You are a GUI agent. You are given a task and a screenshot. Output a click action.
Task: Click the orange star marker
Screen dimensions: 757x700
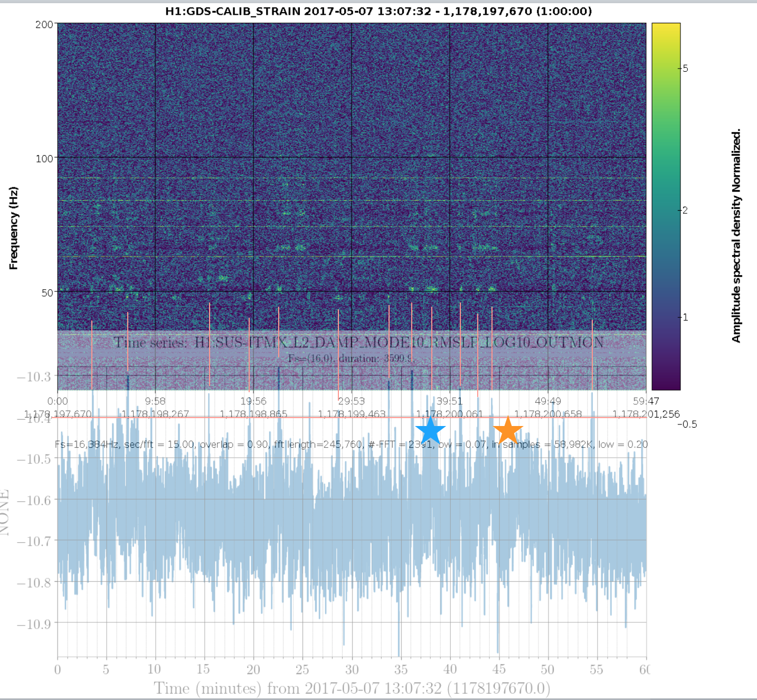click(508, 430)
